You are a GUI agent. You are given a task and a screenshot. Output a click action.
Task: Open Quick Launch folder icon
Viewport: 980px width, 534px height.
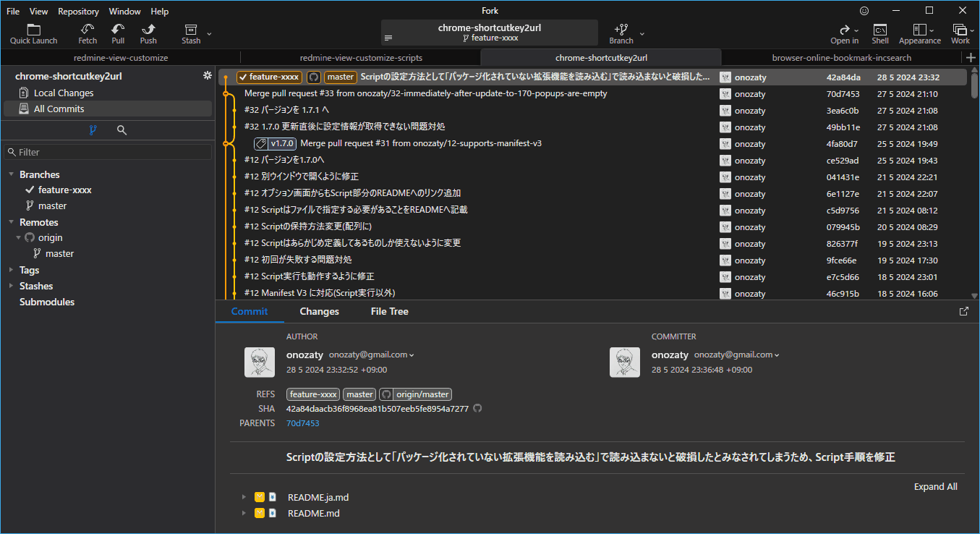click(x=33, y=30)
